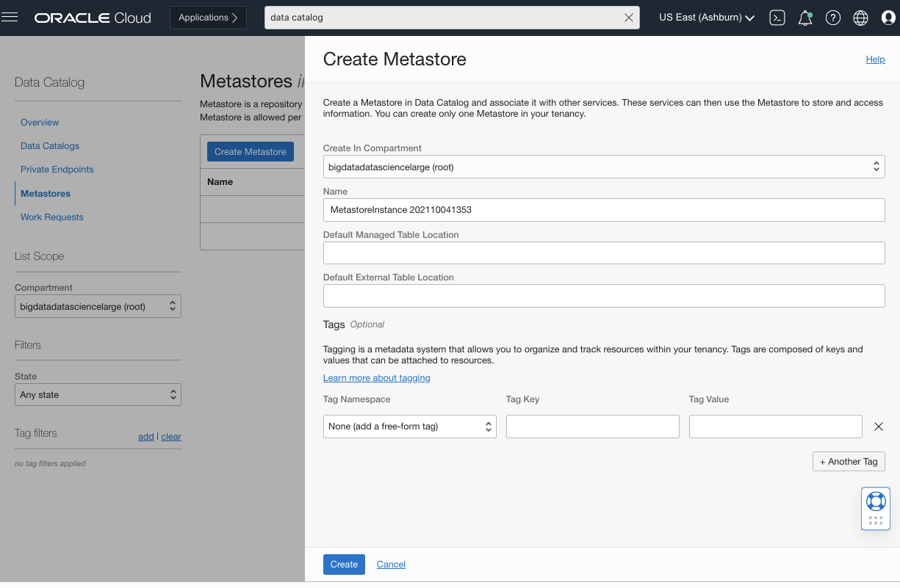Open the user profile avatar

pos(888,17)
